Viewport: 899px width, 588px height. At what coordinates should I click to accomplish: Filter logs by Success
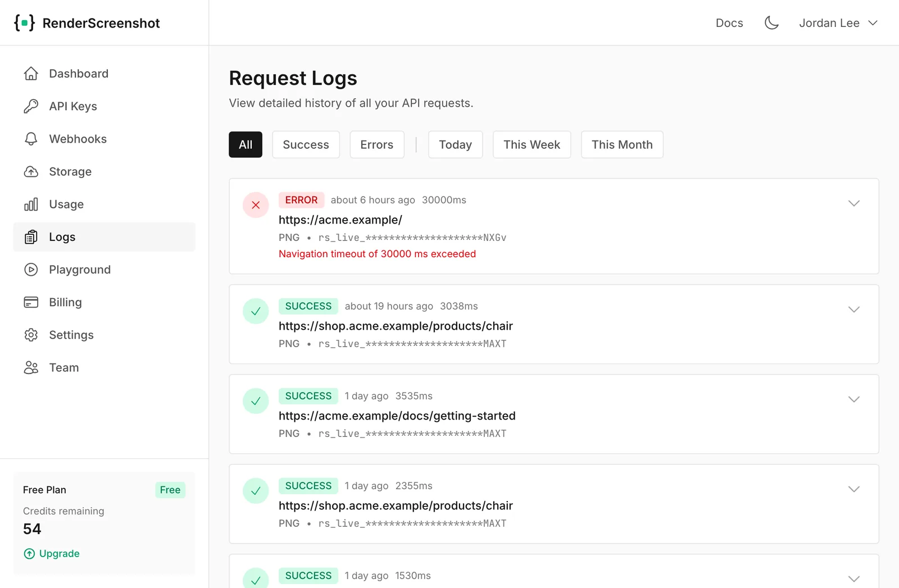coord(306,145)
